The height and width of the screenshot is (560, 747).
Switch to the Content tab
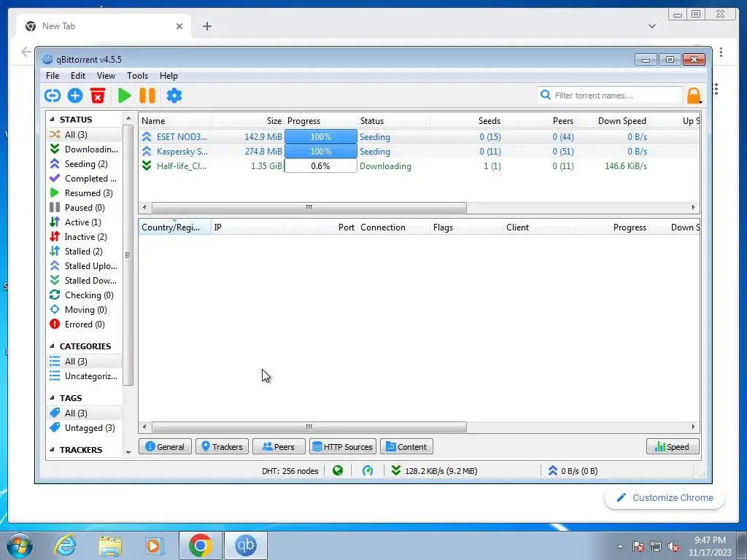click(406, 447)
